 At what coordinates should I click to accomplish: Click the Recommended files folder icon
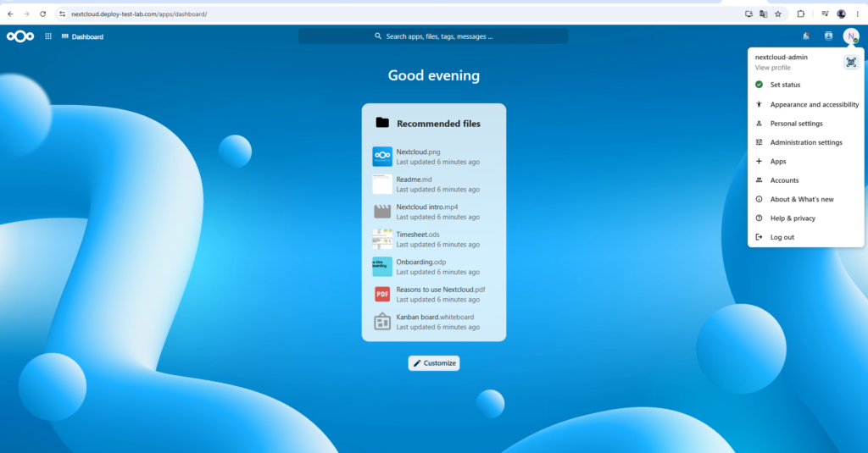click(382, 122)
